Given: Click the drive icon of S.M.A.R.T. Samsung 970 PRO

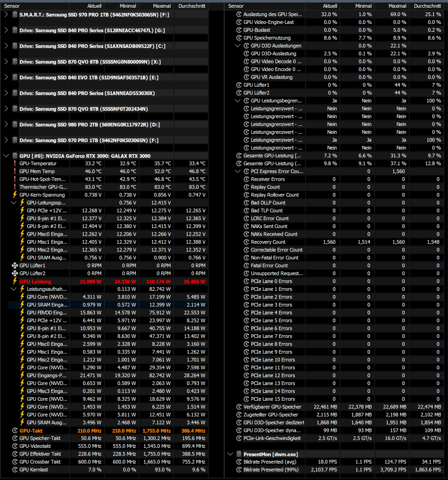Looking at the screenshot, I should 15,14.
